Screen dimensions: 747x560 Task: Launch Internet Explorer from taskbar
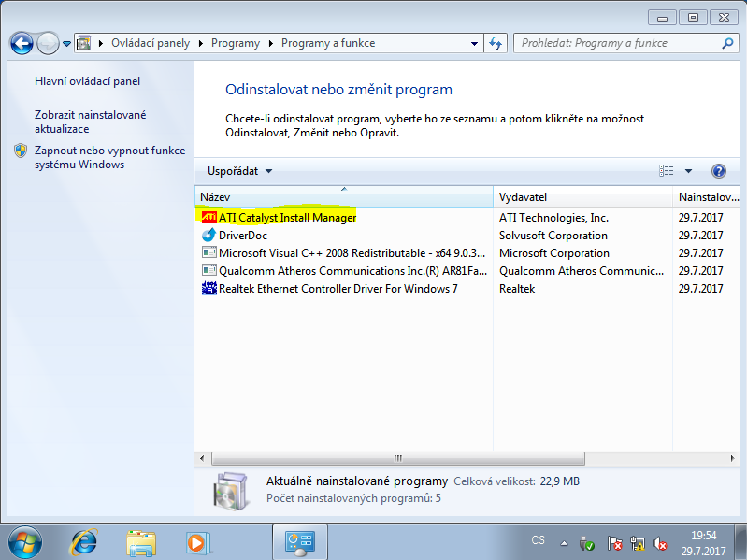(84, 542)
